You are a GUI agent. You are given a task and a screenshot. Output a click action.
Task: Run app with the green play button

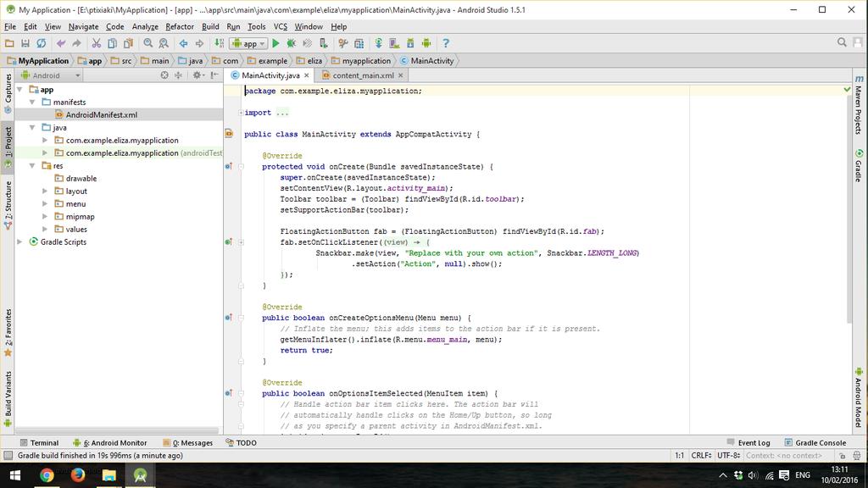click(x=275, y=43)
